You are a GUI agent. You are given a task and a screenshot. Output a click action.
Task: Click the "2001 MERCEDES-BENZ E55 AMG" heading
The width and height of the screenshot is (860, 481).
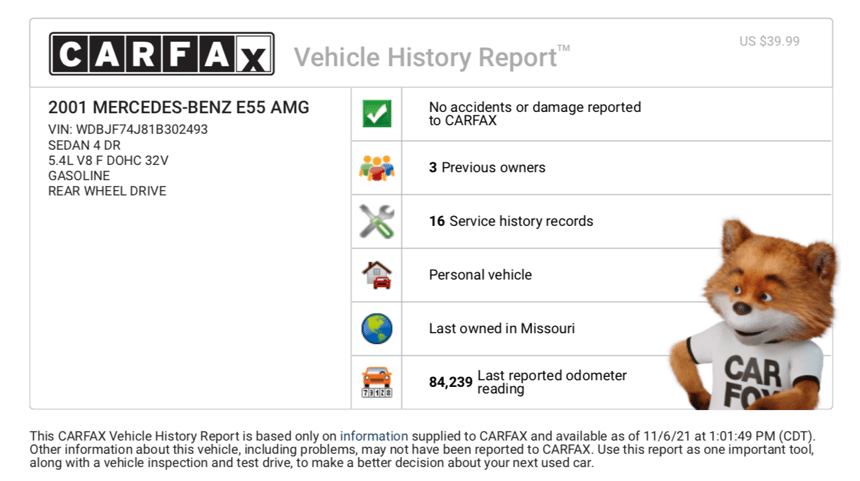click(x=179, y=108)
